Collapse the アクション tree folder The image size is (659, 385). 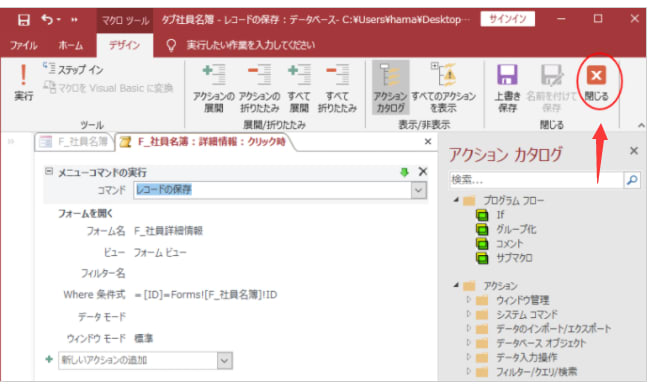(x=456, y=285)
